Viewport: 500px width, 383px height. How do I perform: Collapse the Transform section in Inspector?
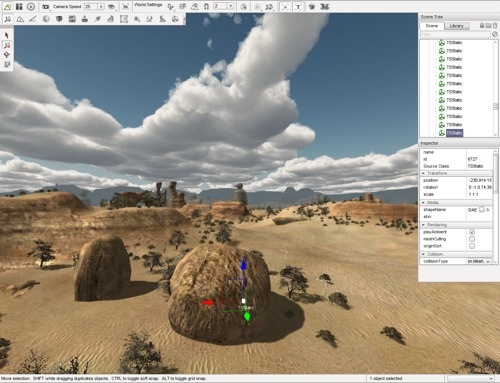tap(423, 173)
